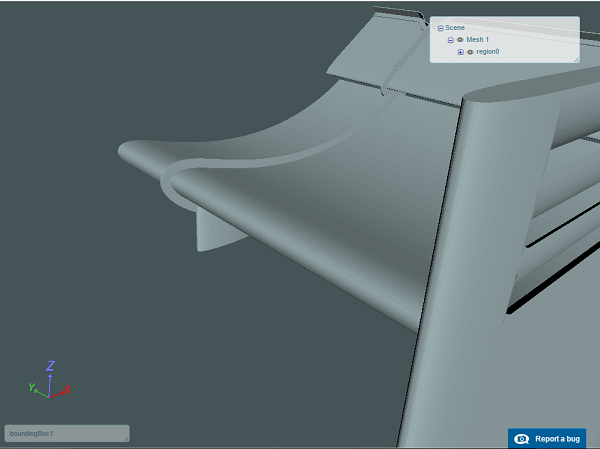The height and width of the screenshot is (449, 600).
Task: Expand the region0 tree node
Action: tap(460, 52)
